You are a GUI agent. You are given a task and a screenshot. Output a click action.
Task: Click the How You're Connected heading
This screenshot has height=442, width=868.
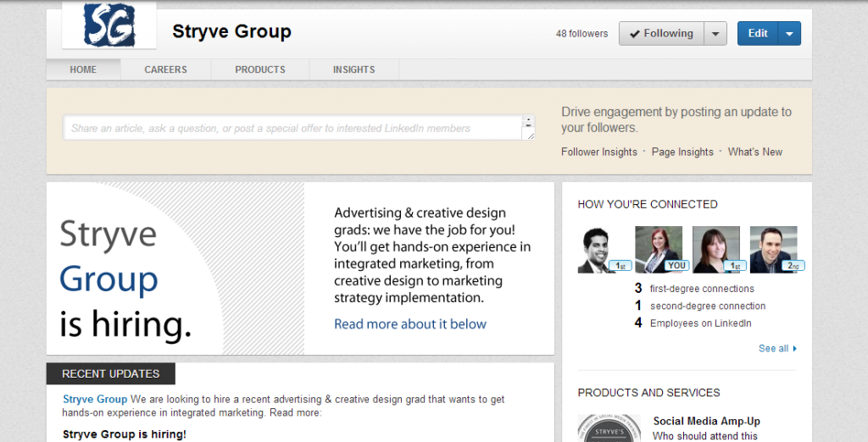(648, 205)
